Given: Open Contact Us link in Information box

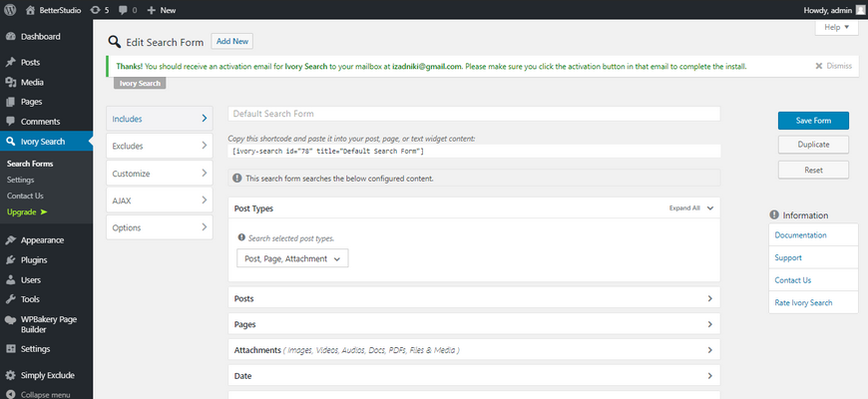Looking at the screenshot, I should [x=793, y=280].
